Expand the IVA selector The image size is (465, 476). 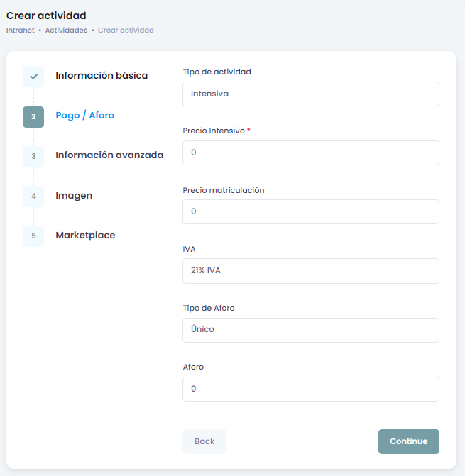[x=310, y=270]
